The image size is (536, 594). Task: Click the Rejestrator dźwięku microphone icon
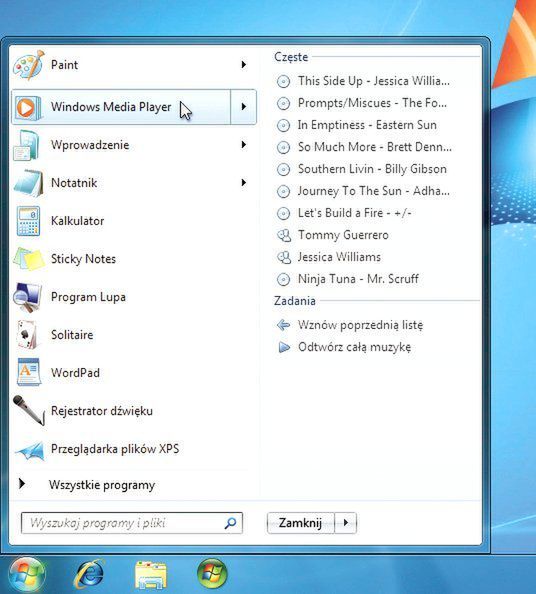click(29, 410)
